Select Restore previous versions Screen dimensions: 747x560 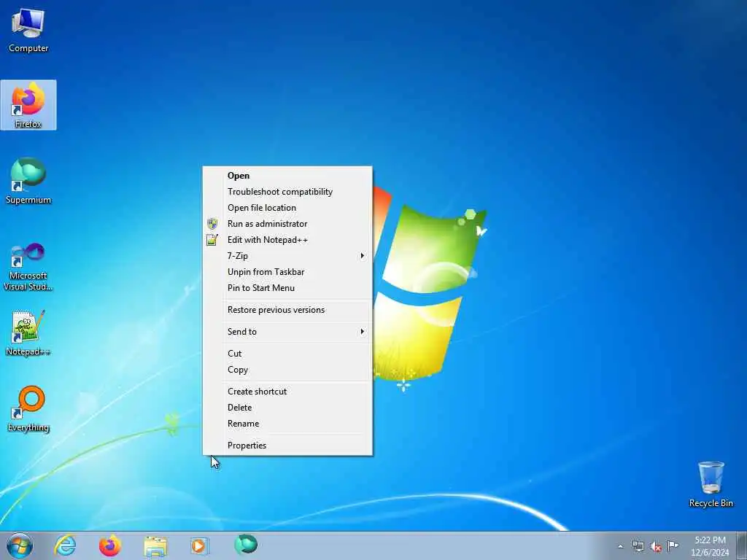(x=287, y=310)
